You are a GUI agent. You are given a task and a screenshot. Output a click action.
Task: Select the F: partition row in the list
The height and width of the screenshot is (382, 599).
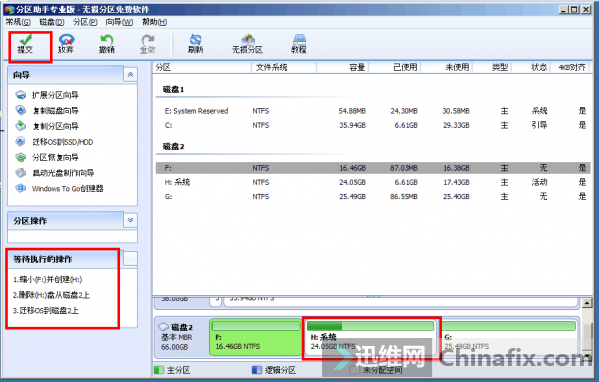372,168
